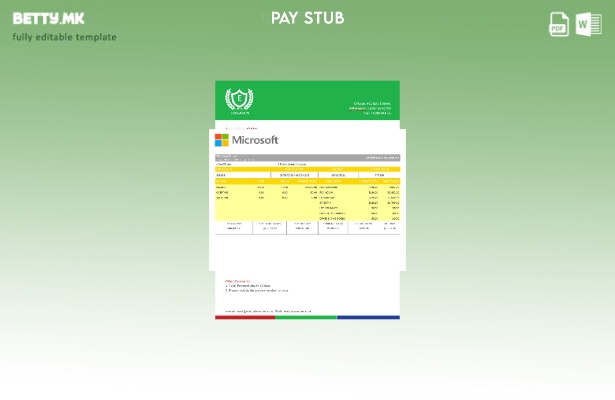Screen dimensions: 615x400
Task: Click the gray title bar of pay stub
Action: pos(307,157)
